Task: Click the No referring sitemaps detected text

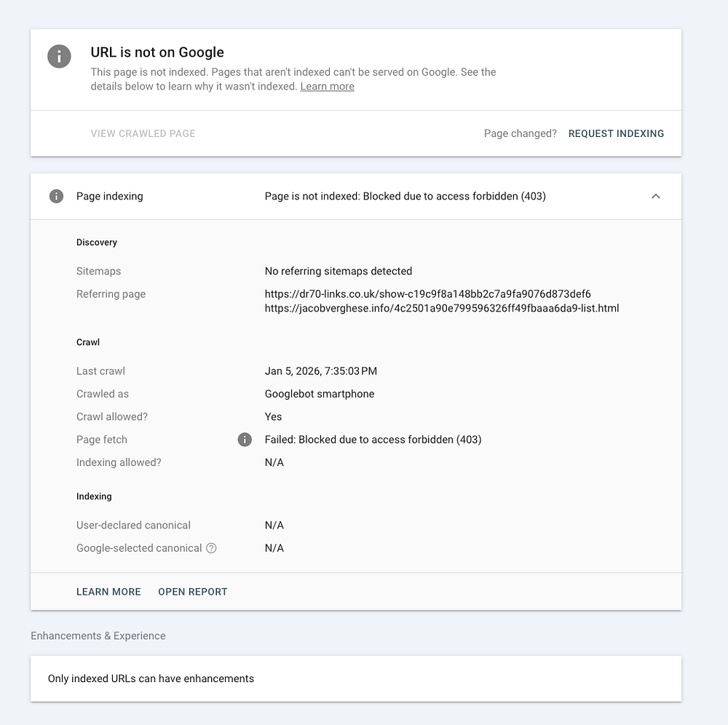Action: [339, 272]
